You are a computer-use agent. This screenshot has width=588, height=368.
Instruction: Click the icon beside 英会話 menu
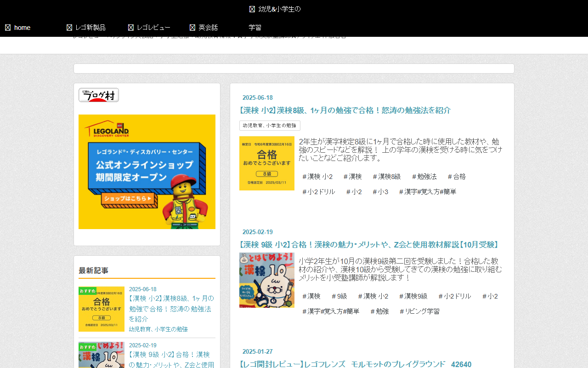point(192,28)
